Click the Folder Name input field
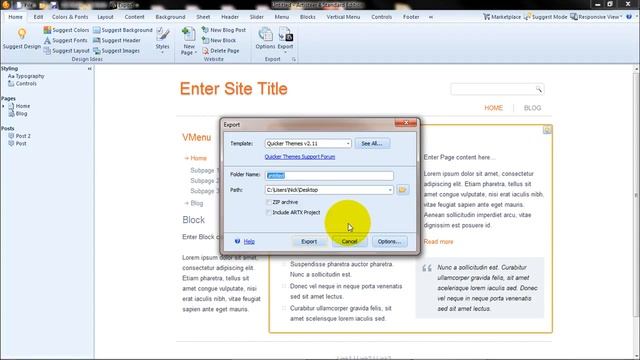Screen dimensions: 640x360 point(329,176)
